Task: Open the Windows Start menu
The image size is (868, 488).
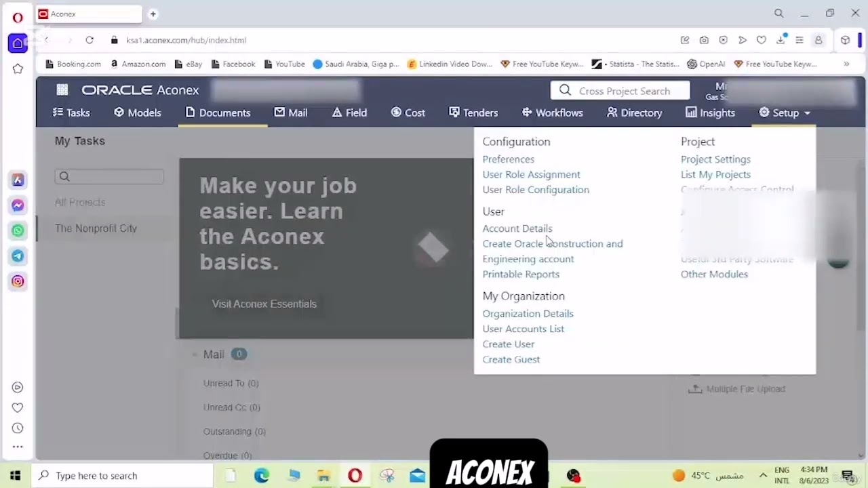Action: pyautogui.click(x=15, y=475)
